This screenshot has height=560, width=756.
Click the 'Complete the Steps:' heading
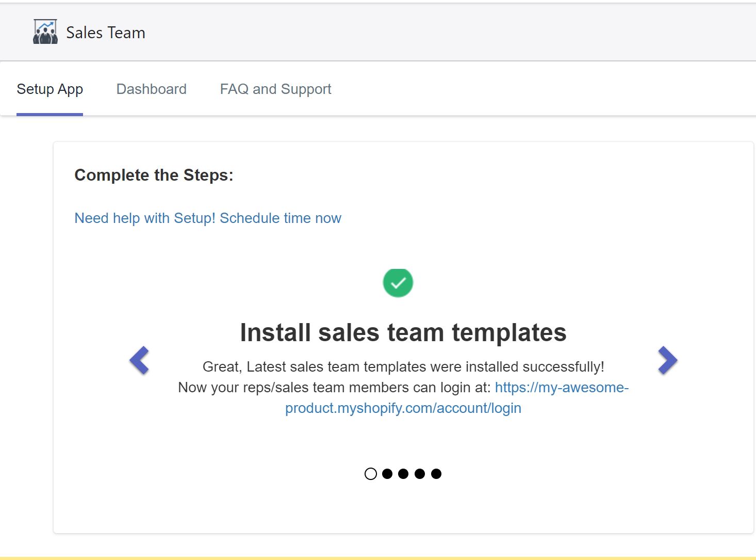154,175
